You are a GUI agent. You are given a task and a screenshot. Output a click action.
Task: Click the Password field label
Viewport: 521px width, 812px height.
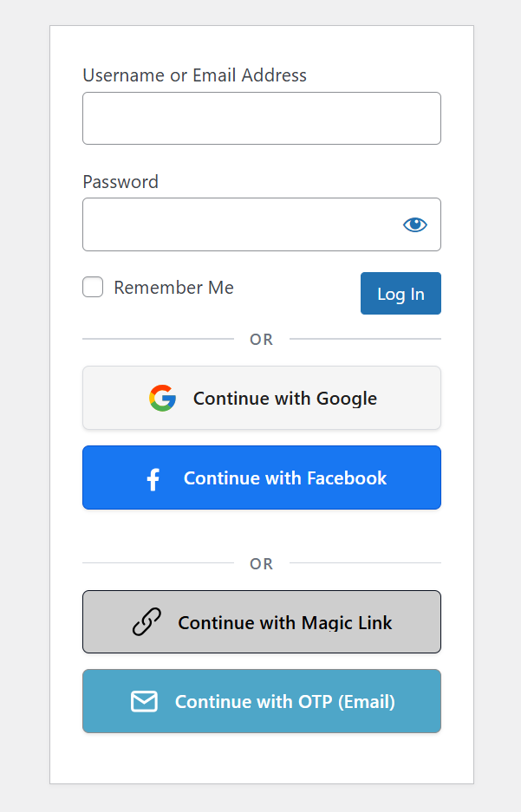pos(120,182)
